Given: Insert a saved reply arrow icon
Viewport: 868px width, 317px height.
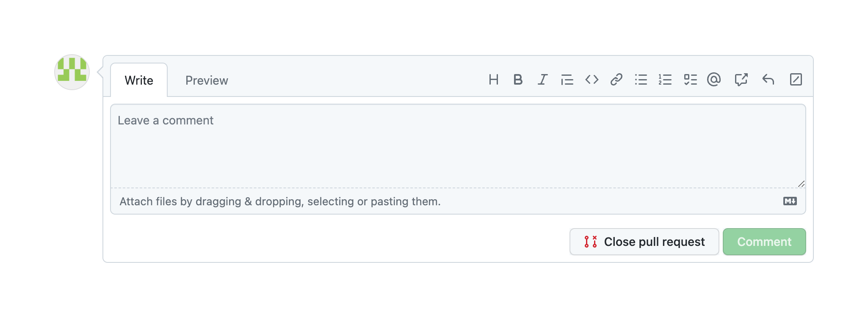Looking at the screenshot, I should [x=768, y=80].
